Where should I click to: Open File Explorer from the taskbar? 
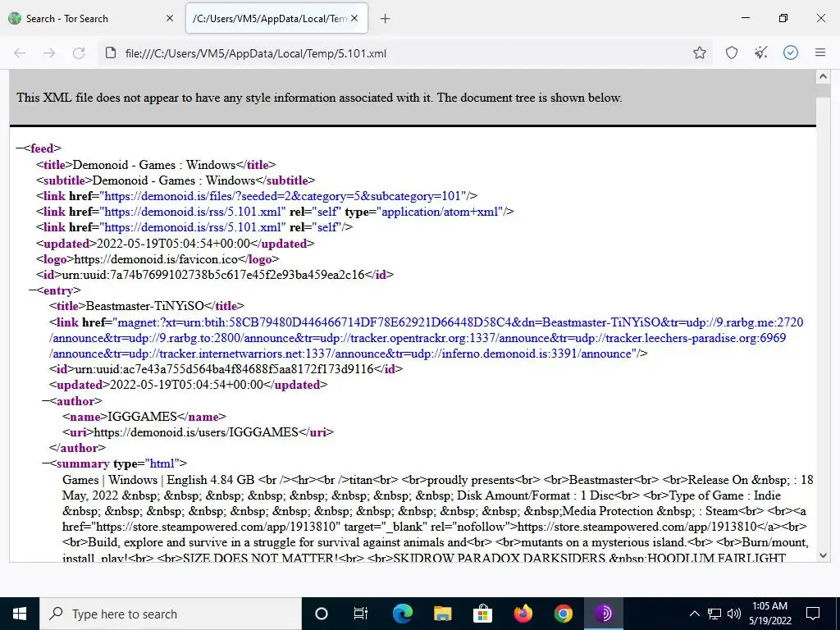[x=442, y=614]
